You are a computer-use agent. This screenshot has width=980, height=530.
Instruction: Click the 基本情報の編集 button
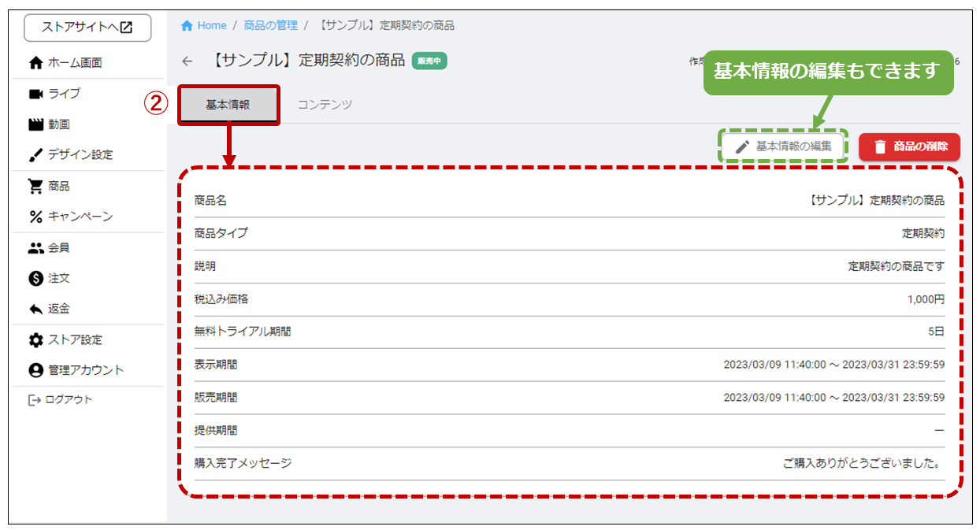[x=783, y=146]
